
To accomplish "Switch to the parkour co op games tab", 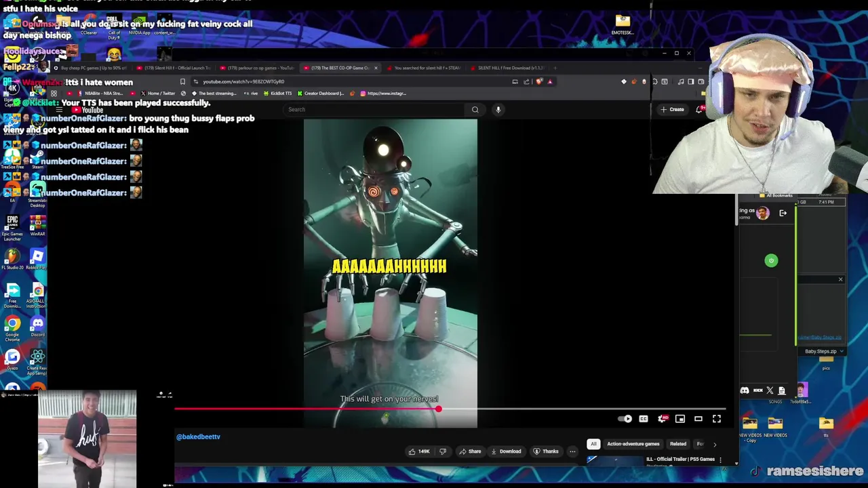I will tap(256, 68).
